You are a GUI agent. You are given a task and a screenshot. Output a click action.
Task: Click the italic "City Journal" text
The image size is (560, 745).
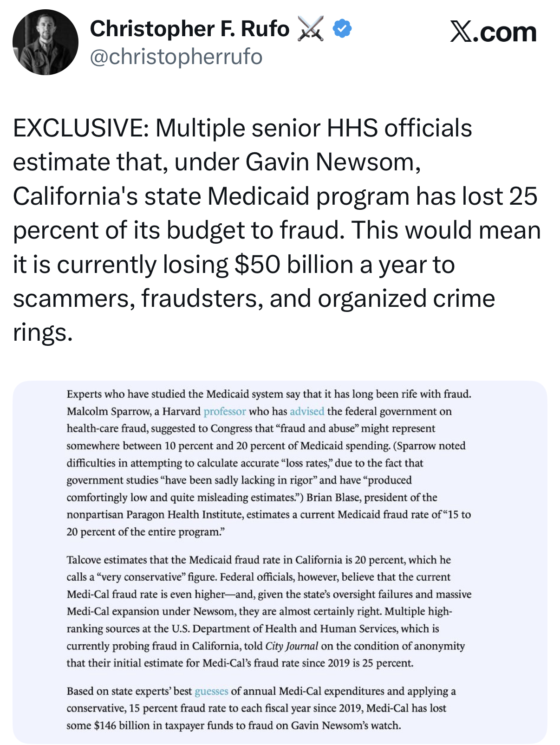click(x=292, y=646)
